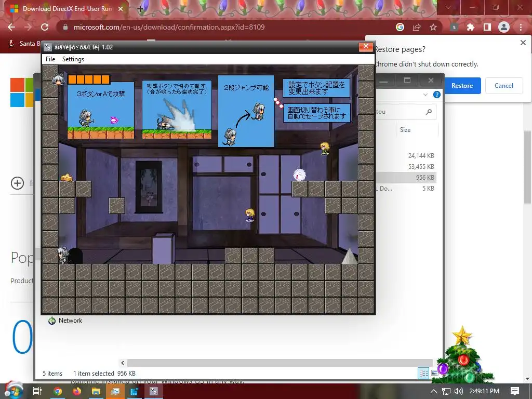Open Firefox from the taskbar
This screenshot has width=532, height=399.
point(77,391)
